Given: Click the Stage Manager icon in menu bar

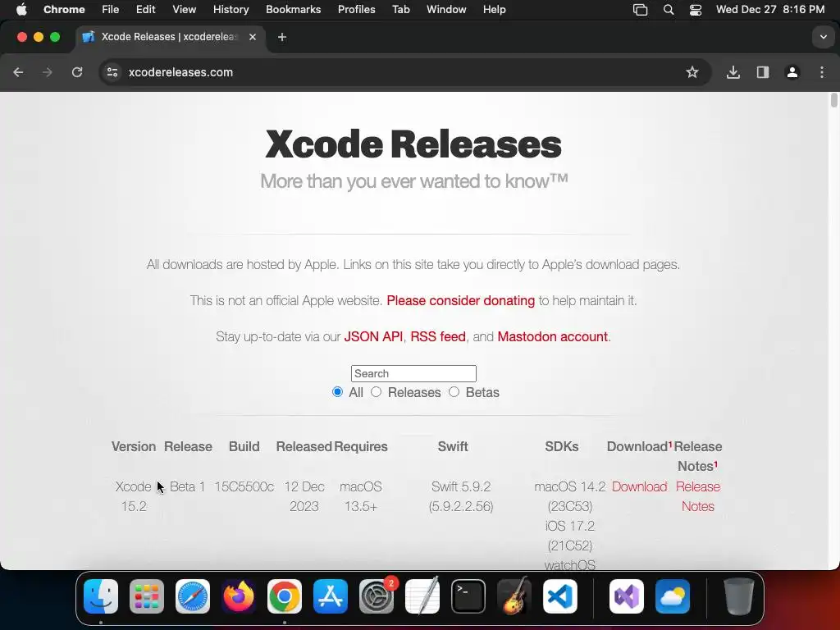Looking at the screenshot, I should [x=640, y=10].
